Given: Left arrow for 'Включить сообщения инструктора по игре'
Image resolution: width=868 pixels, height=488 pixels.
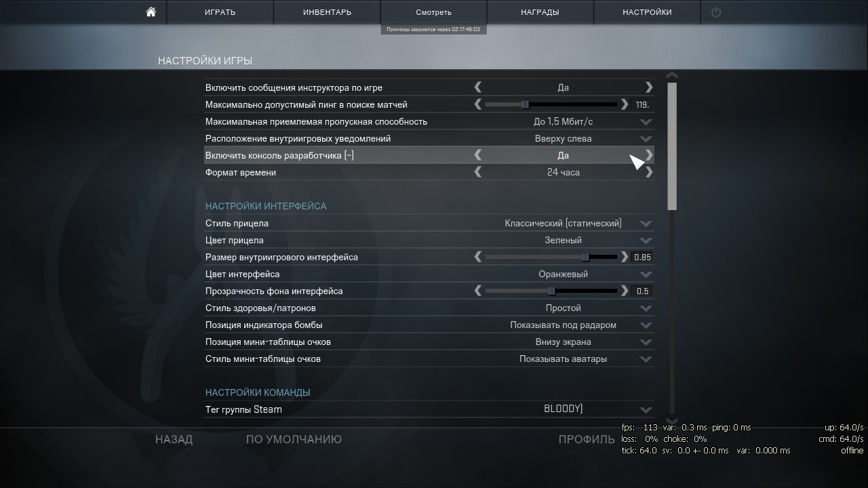Looking at the screenshot, I should tap(478, 87).
